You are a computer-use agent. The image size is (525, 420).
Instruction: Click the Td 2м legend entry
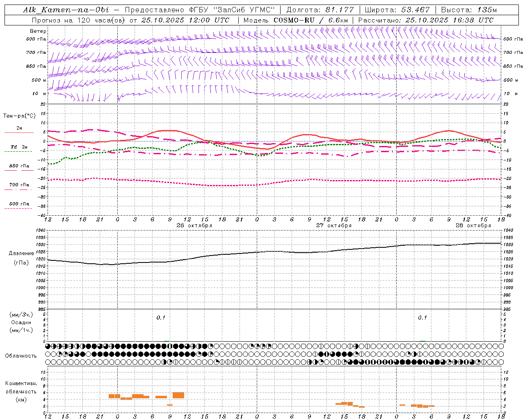coord(19,147)
